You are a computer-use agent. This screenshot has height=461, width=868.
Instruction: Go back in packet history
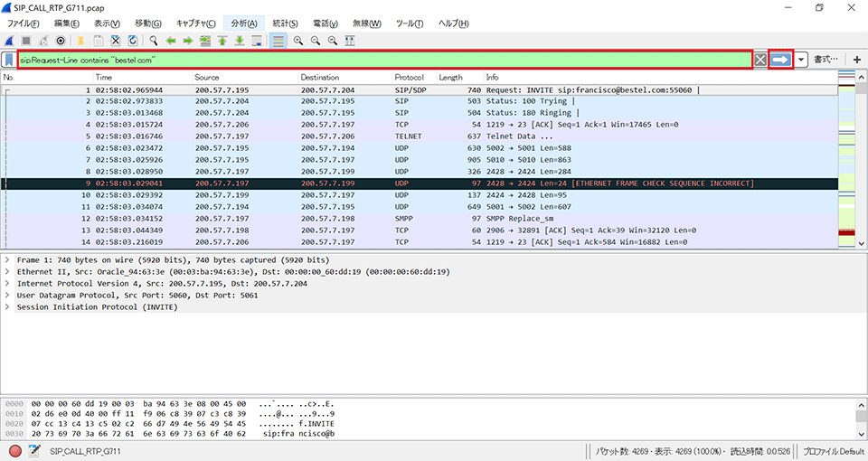pos(171,41)
